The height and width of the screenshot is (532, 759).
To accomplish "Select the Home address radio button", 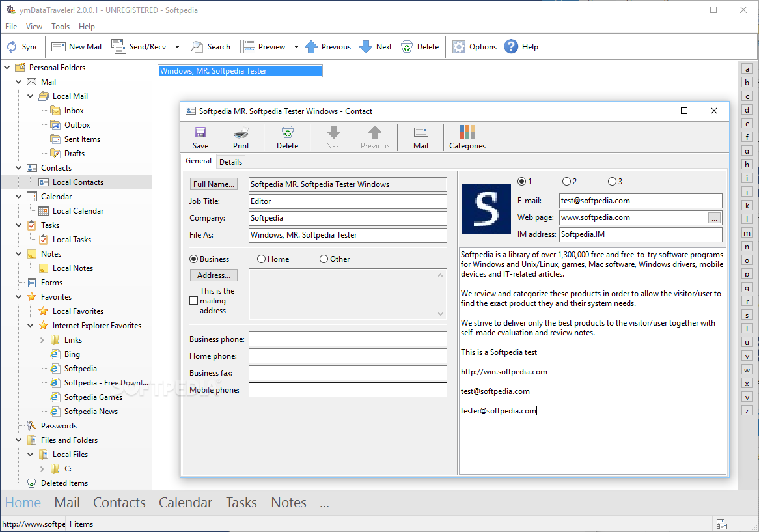I will (262, 259).
